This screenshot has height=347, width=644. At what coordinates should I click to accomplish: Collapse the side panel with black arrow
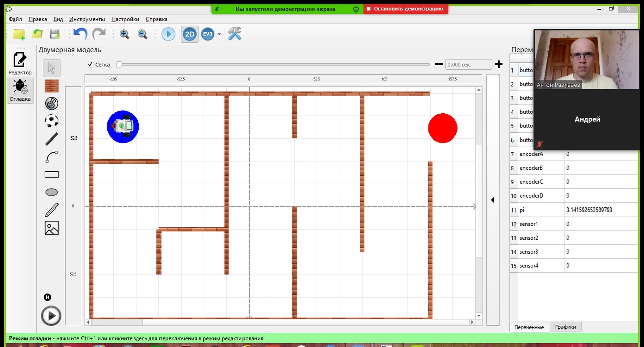[493, 200]
